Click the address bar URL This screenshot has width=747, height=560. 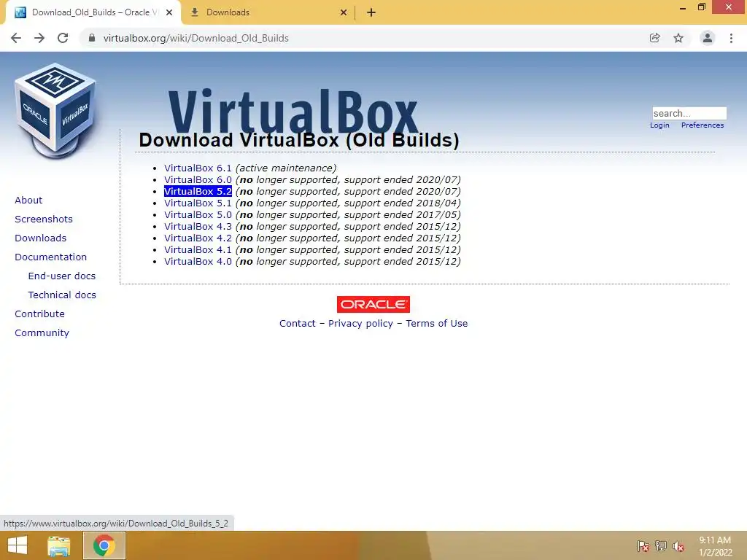click(196, 38)
